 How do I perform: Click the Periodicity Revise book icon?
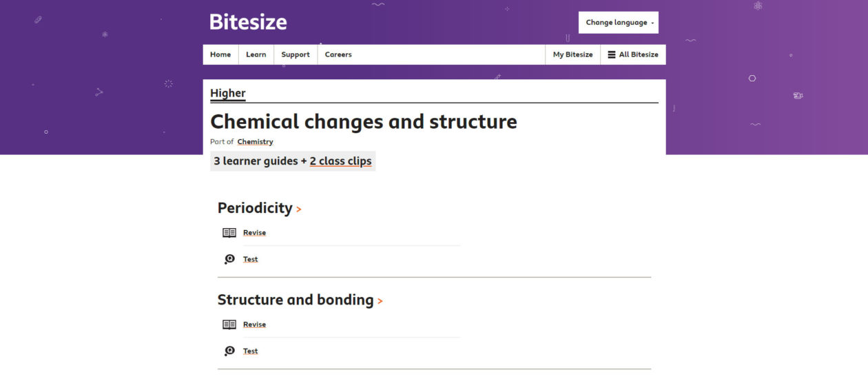229,233
